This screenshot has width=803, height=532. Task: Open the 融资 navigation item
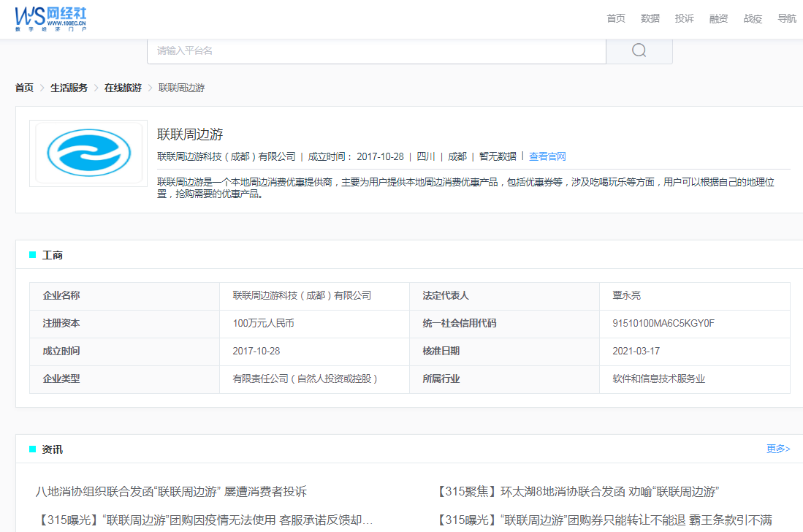(x=718, y=18)
